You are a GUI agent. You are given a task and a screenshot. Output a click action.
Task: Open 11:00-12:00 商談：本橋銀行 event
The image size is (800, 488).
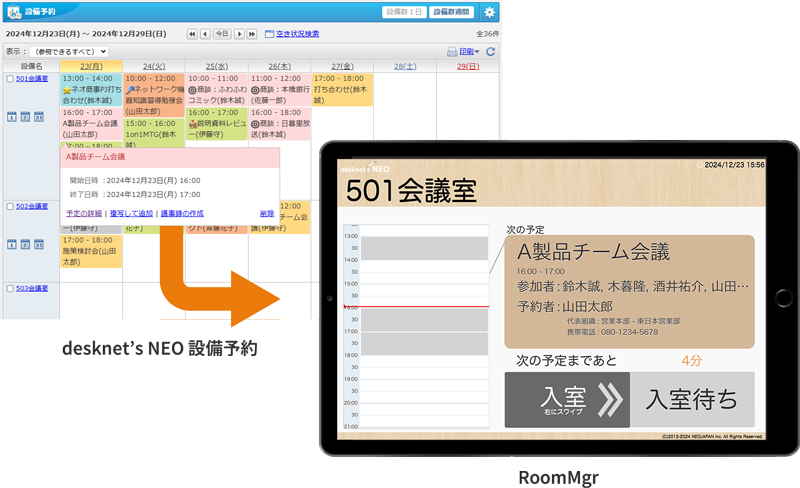click(280, 89)
